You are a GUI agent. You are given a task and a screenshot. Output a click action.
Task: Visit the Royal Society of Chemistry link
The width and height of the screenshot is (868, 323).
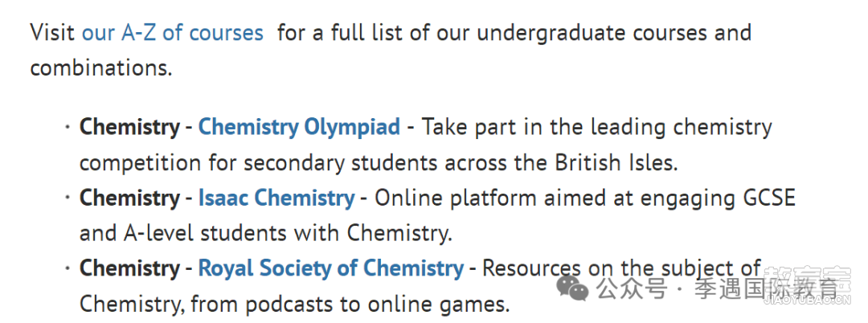click(331, 269)
